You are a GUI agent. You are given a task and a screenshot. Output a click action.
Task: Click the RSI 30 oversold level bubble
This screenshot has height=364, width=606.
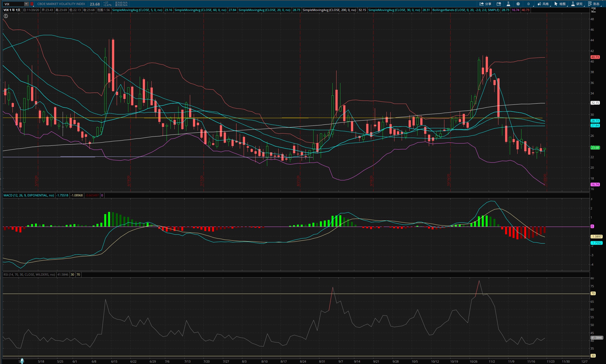(593, 356)
